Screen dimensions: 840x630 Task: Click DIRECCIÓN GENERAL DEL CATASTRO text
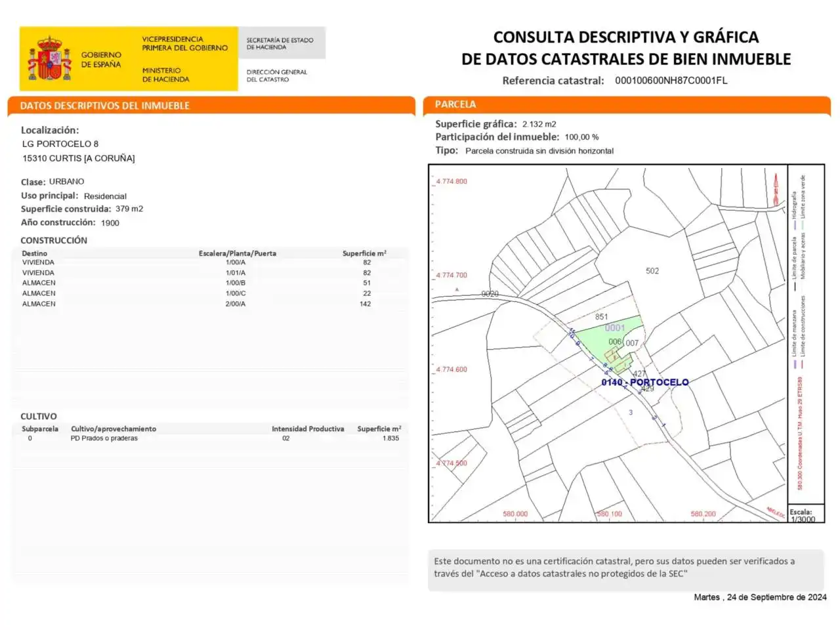tap(276, 75)
